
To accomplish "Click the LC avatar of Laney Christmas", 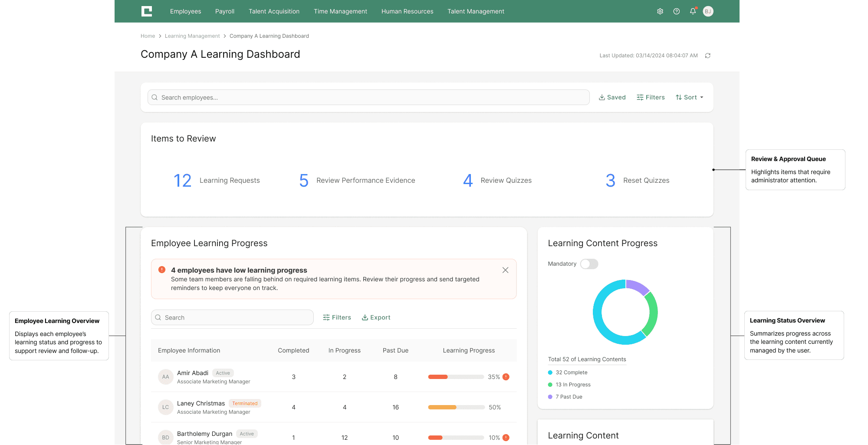I will pyautogui.click(x=166, y=407).
